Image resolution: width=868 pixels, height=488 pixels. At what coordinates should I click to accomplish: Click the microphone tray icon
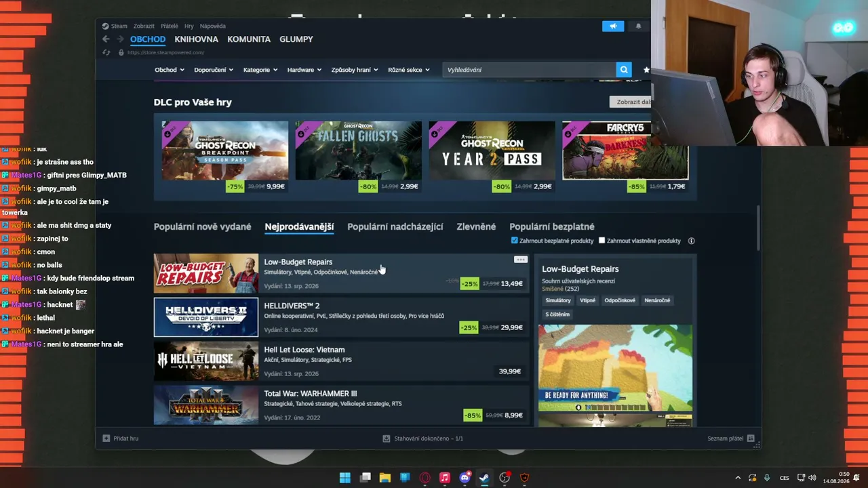tap(767, 478)
